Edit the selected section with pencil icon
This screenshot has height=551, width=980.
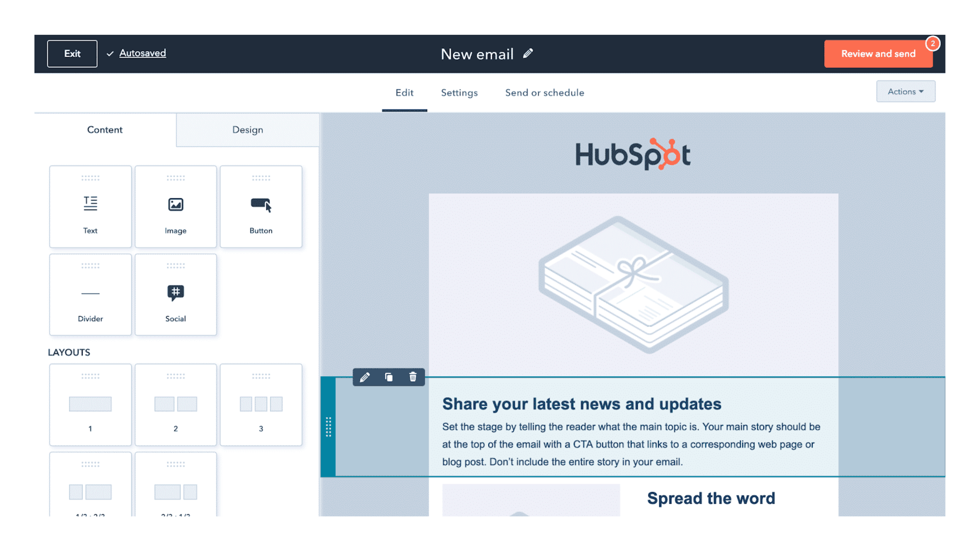pyautogui.click(x=364, y=378)
